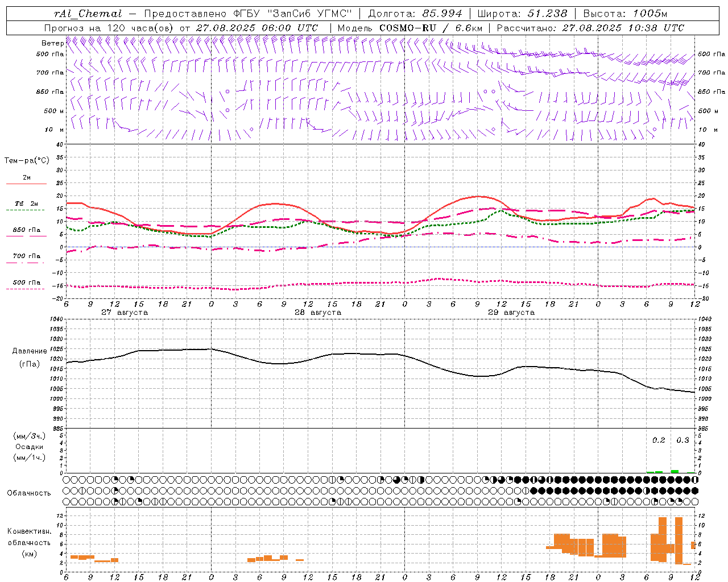
Task: Click the '(мм/3ч.)' precipitation unit label
Action: 30,436
